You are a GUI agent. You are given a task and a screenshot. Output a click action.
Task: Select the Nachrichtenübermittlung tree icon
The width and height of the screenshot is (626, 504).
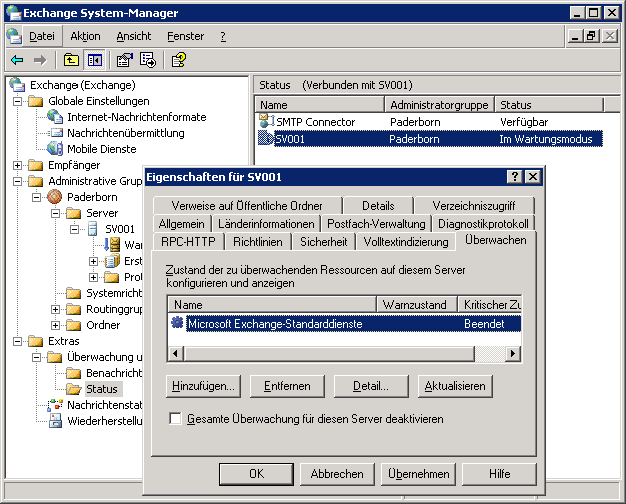[x=55, y=133]
